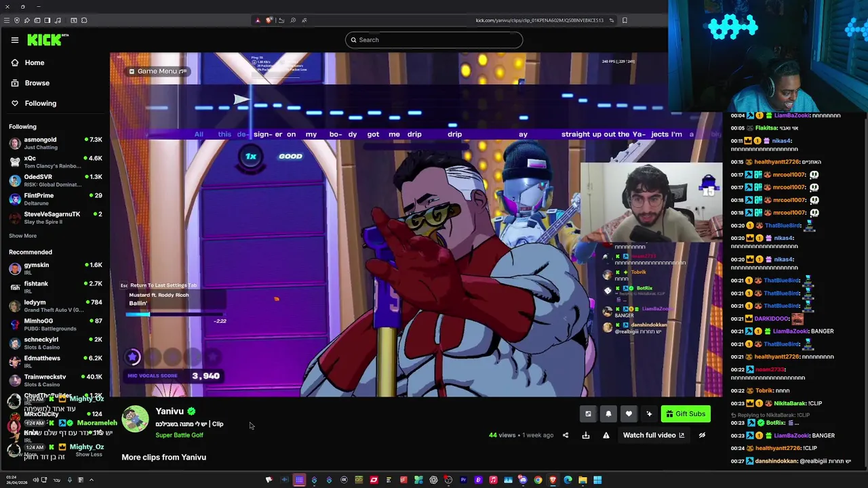Expand Following list with Show more
This screenshot has width=868, height=488.
tap(22, 236)
